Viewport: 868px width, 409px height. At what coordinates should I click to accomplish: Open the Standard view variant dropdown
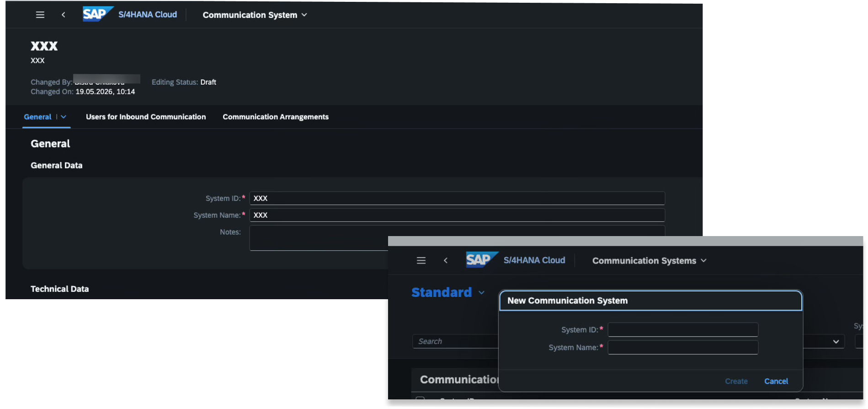click(x=481, y=292)
